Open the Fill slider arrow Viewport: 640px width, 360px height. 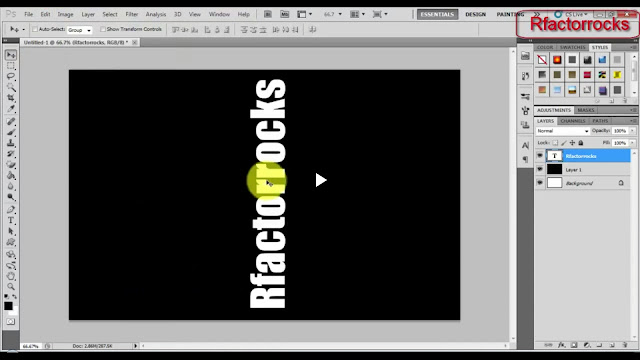pyautogui.click(x=633, y=143)
